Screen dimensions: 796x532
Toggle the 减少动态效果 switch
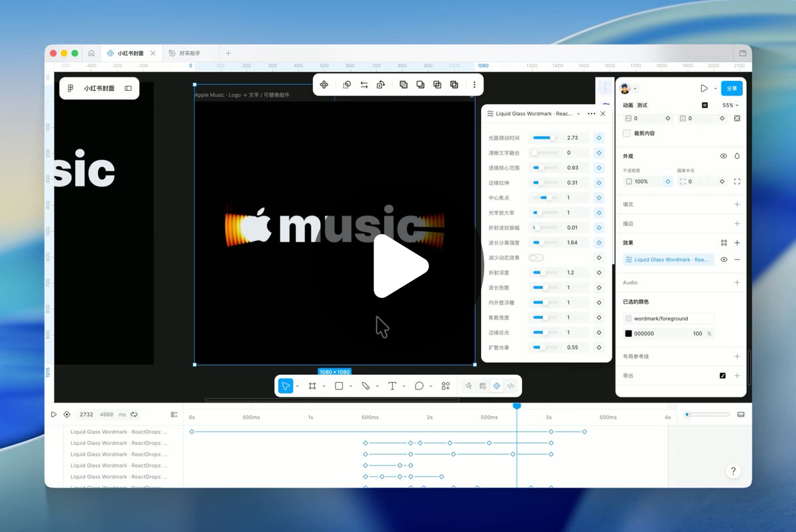coord(536,257)
